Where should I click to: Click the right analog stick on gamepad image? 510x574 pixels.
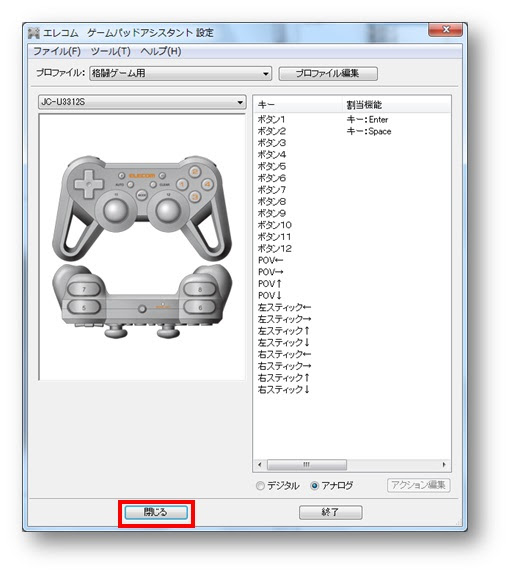click(168, 211)
